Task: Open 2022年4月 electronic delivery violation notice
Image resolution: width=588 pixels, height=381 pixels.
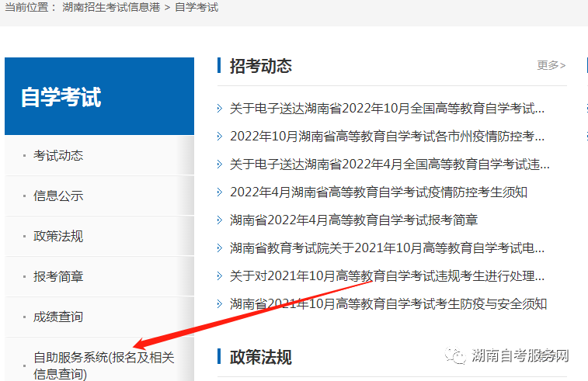Action: (x=389, y=164)
